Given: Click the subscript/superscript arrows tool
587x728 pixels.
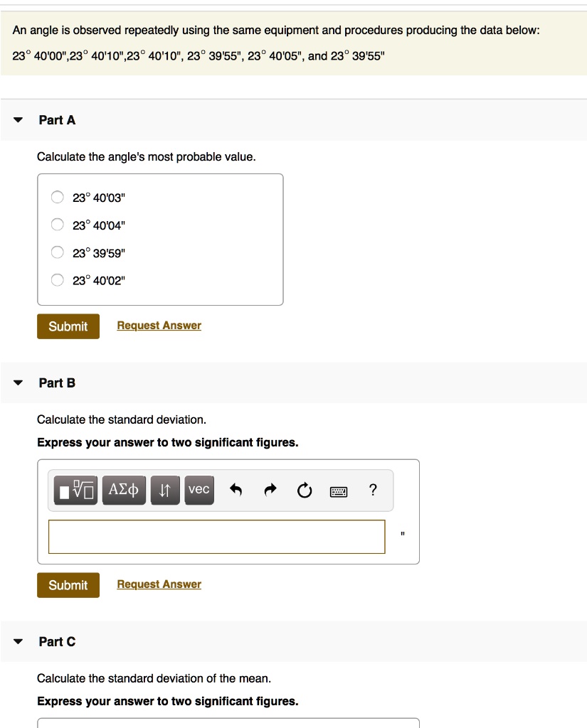Looking at the screenshot, I should coord(165,490).
